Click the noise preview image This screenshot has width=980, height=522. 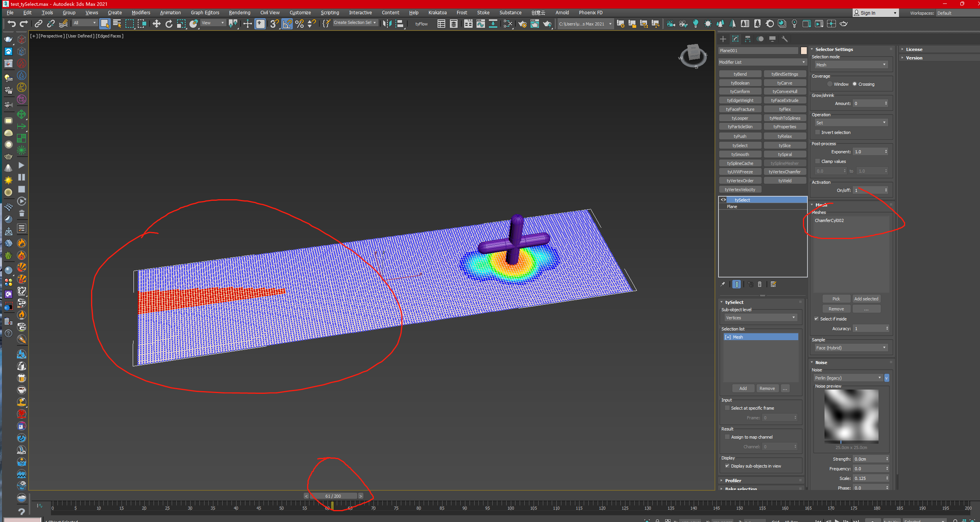click(851, 416)
